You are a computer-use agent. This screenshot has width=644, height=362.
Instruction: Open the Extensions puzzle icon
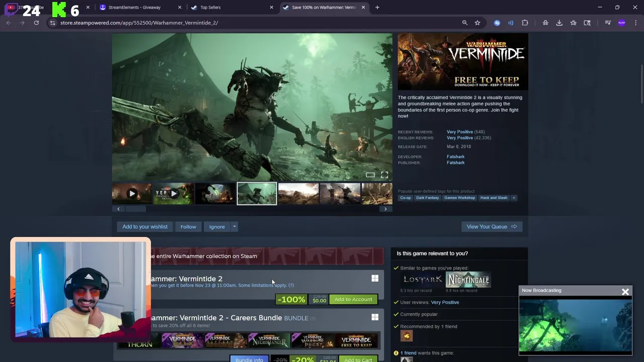[x=525, y=23]
